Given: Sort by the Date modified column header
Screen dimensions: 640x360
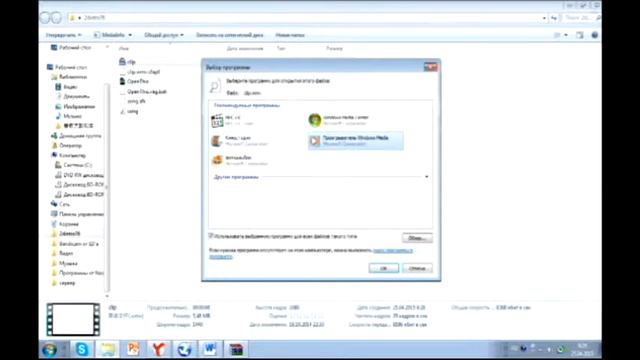Looking at the screenshot, I should 245,49.
